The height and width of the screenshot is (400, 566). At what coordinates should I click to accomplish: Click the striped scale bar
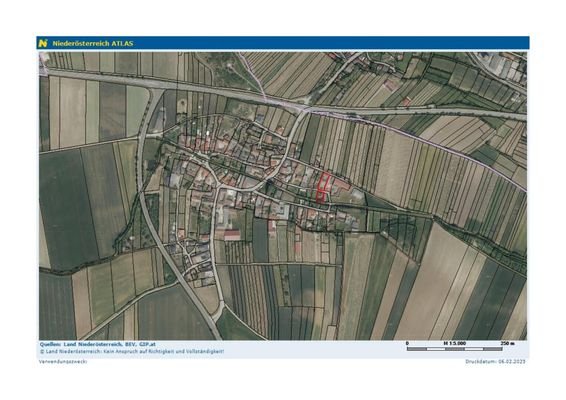click(x=454, y=349)
